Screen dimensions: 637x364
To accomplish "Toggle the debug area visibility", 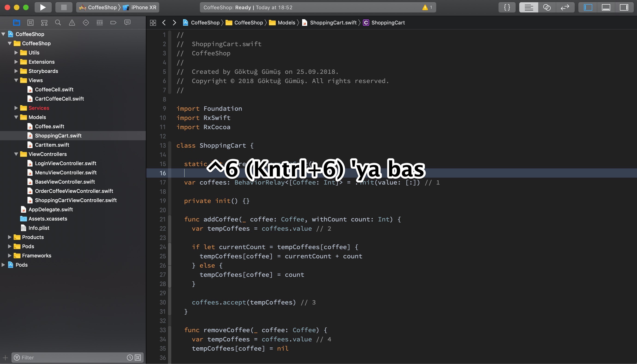I will [606, 7].
